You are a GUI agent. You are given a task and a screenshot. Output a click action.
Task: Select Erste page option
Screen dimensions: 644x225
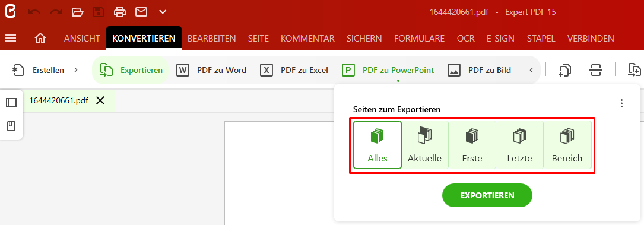click(472, 145)
